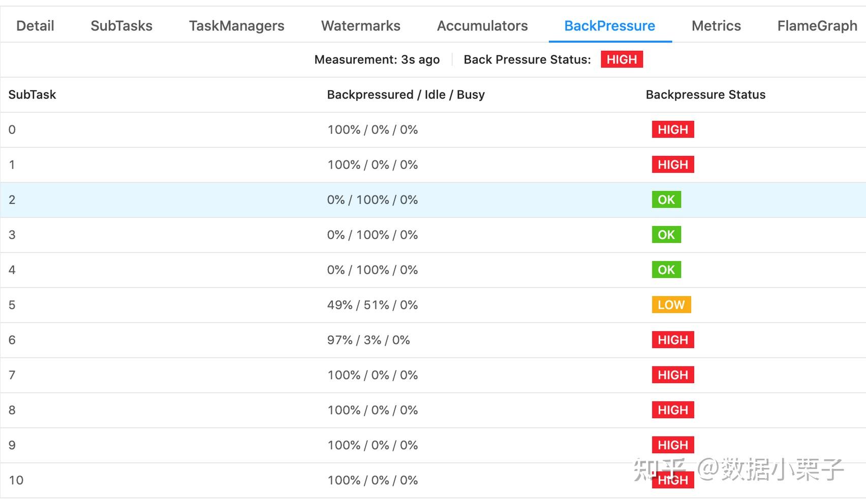Select the Accumulators tab
This screenshot has height=504, width=866.
(482, 26)
